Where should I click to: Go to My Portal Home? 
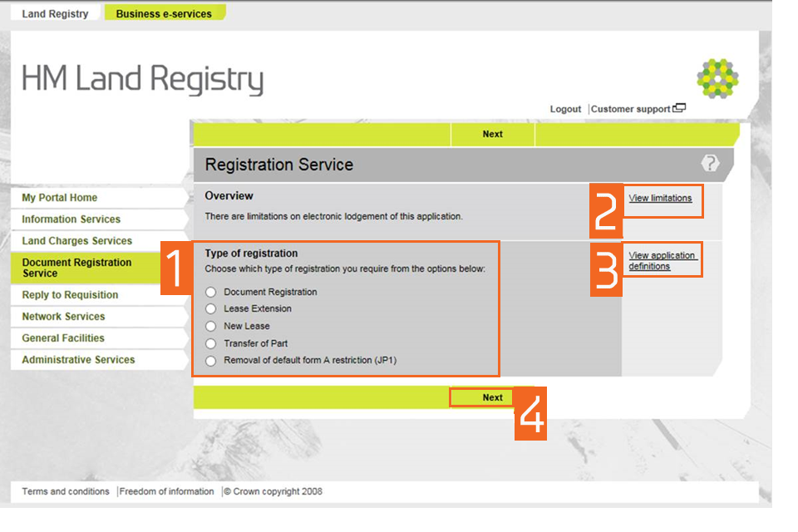point(60,198)
